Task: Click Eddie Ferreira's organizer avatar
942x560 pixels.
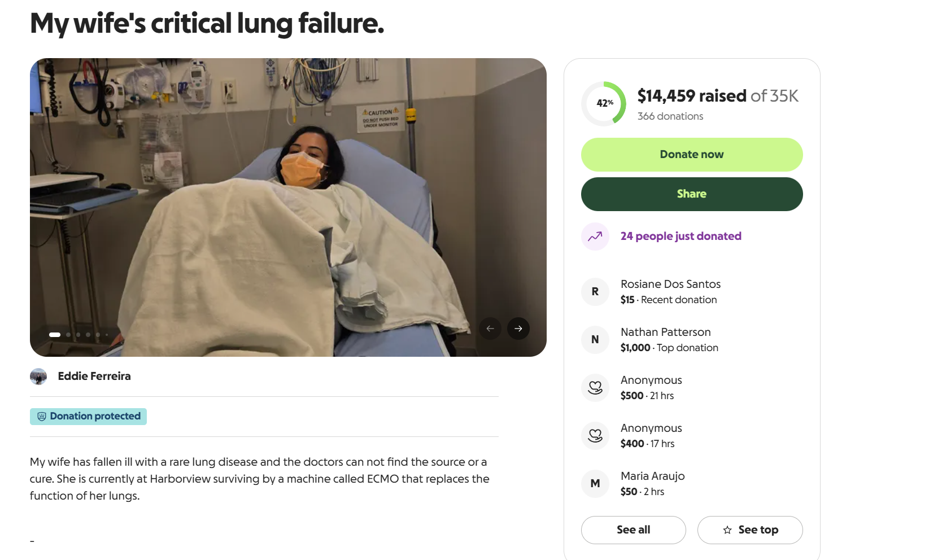Action: pyautogui.click(x=38, y=377)
